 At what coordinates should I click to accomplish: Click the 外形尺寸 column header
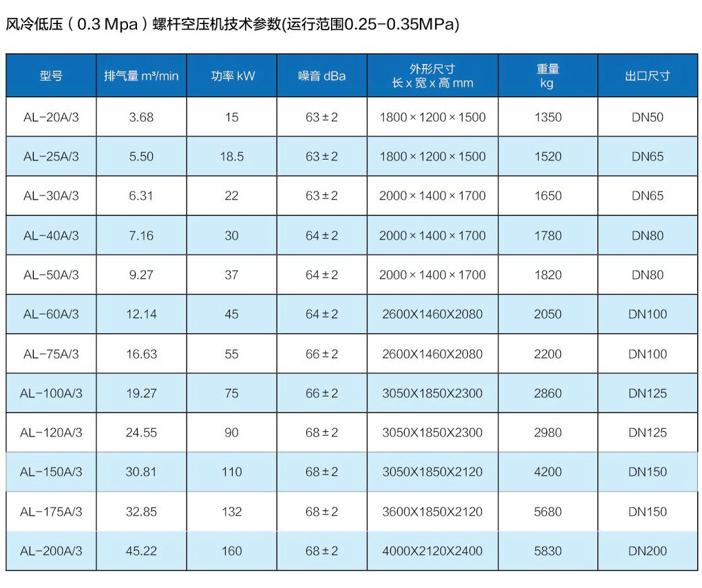click(432, 76)
